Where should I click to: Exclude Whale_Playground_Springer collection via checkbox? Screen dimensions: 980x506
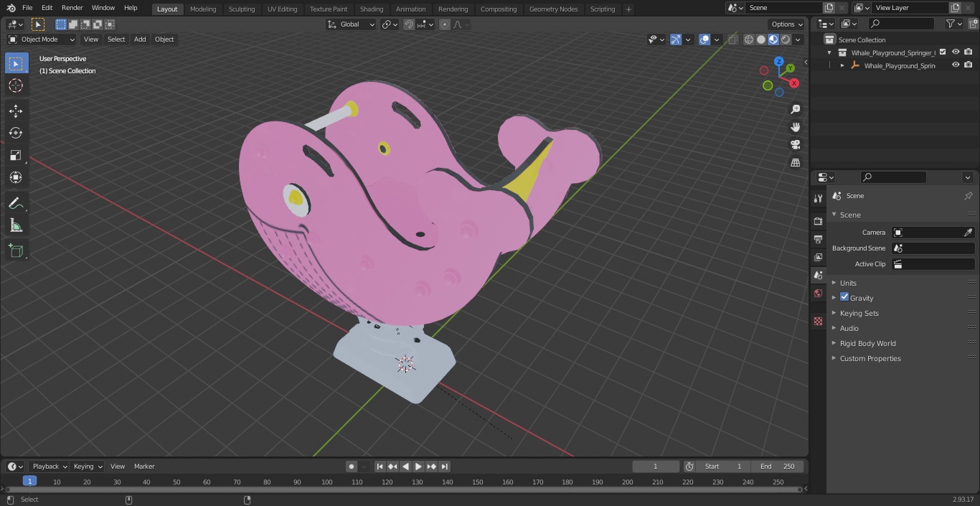(943, 52)
